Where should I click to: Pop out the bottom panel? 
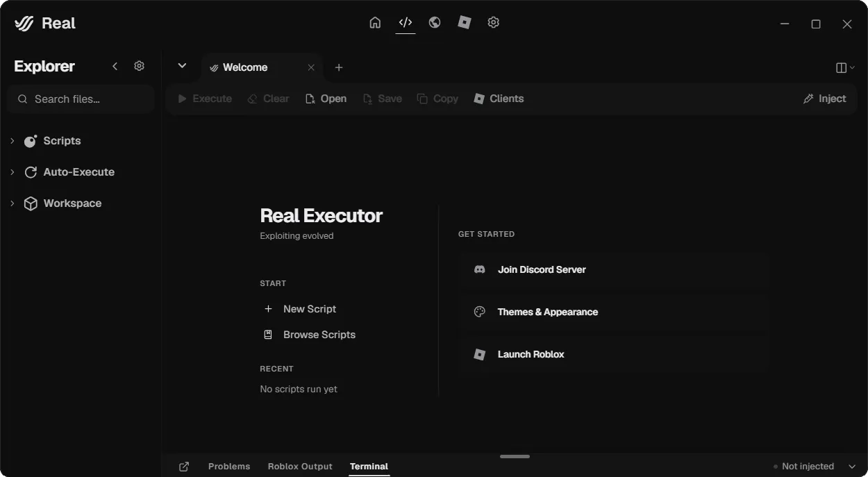coord(184,467)
